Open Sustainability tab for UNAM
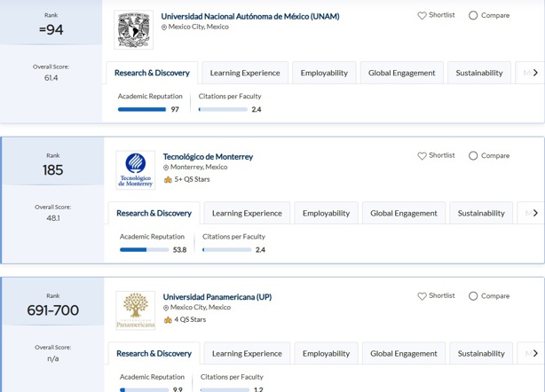 click(x=479, y=73)
